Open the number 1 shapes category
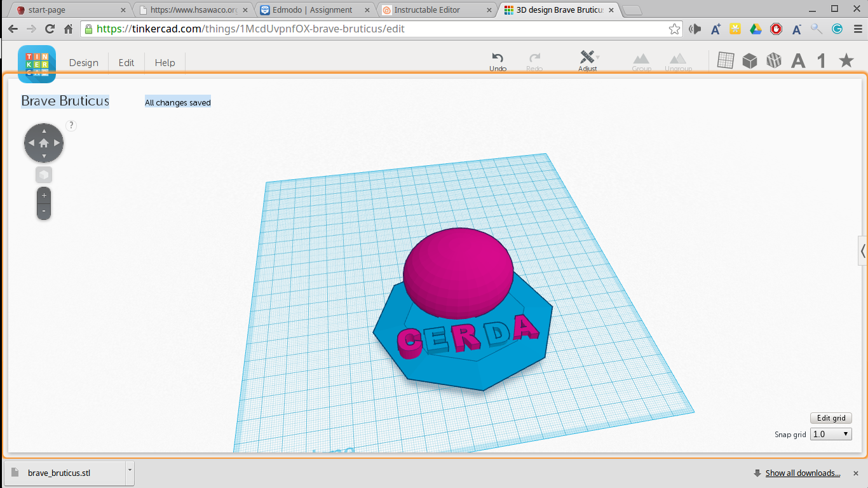The width and height of the screenshot is (868, 488). tap(822, 61)
